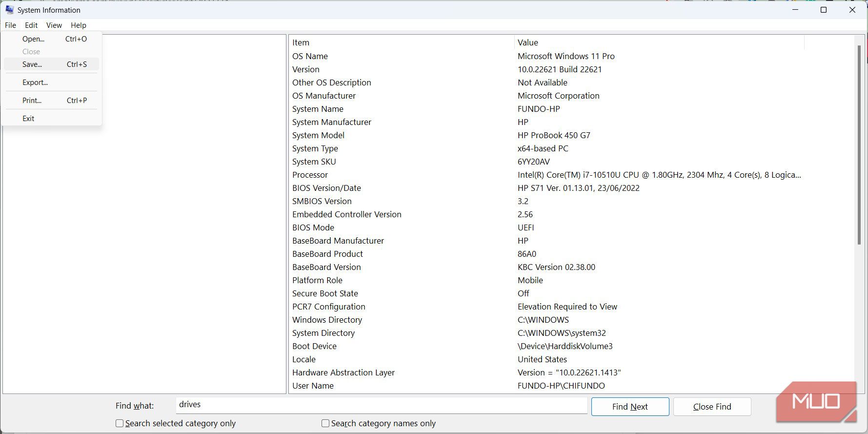Screen dimensions: 868x434
Task: Click value Microsoft Corporation
Action: pyautogui.click(x=559, y=96)
